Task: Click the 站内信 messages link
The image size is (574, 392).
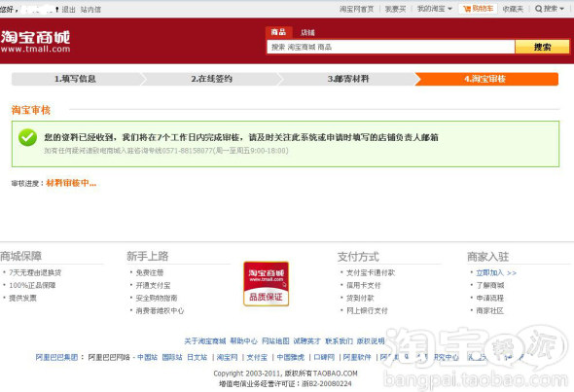Action: coord(90,10)
